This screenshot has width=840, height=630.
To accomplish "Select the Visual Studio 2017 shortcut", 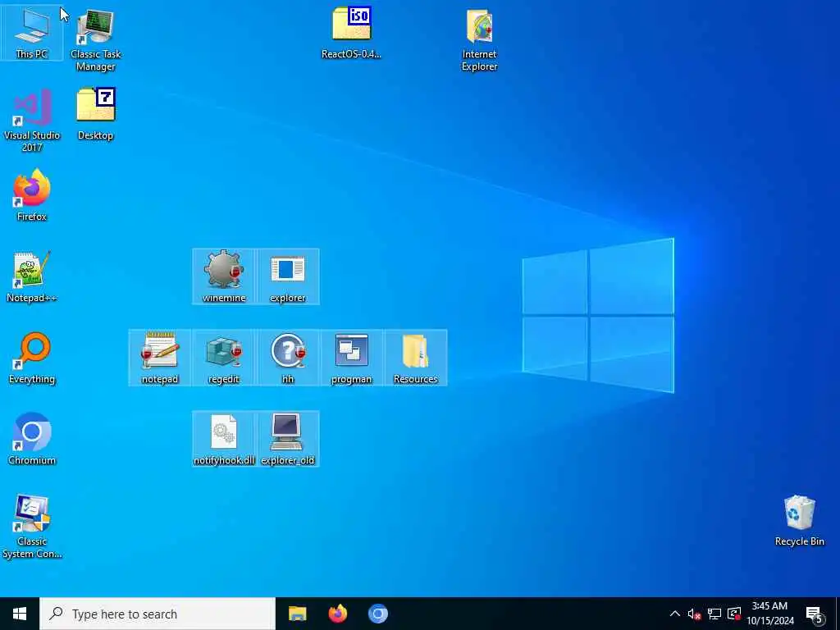I will pyautogui.click(x=32, y=121).
